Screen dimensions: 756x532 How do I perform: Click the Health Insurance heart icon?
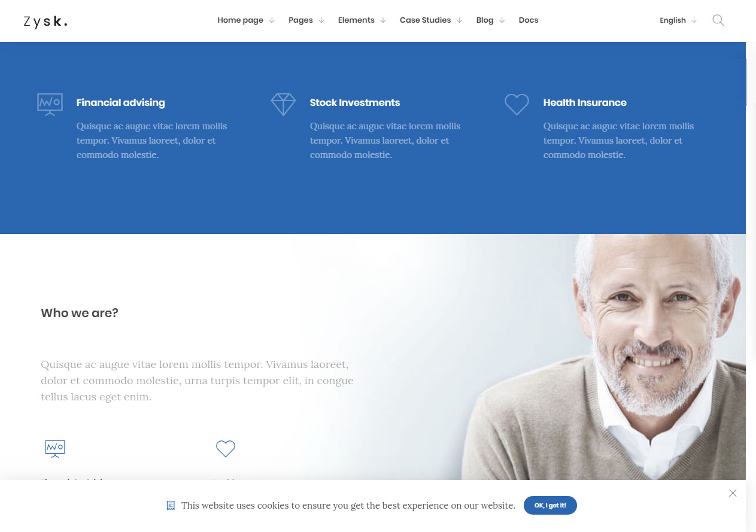click(x=517, y=104)
